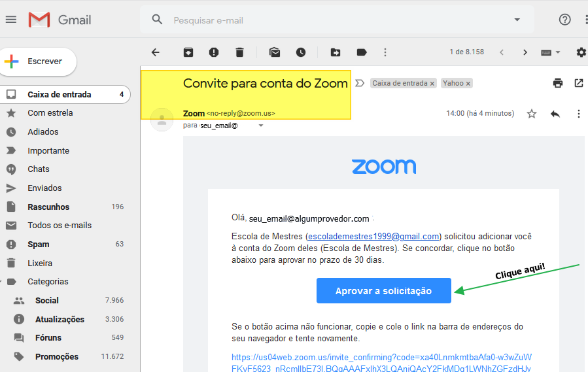Focus the Pesquisar e-mail search field
This screenshot has width=588, height=372.
337,20
